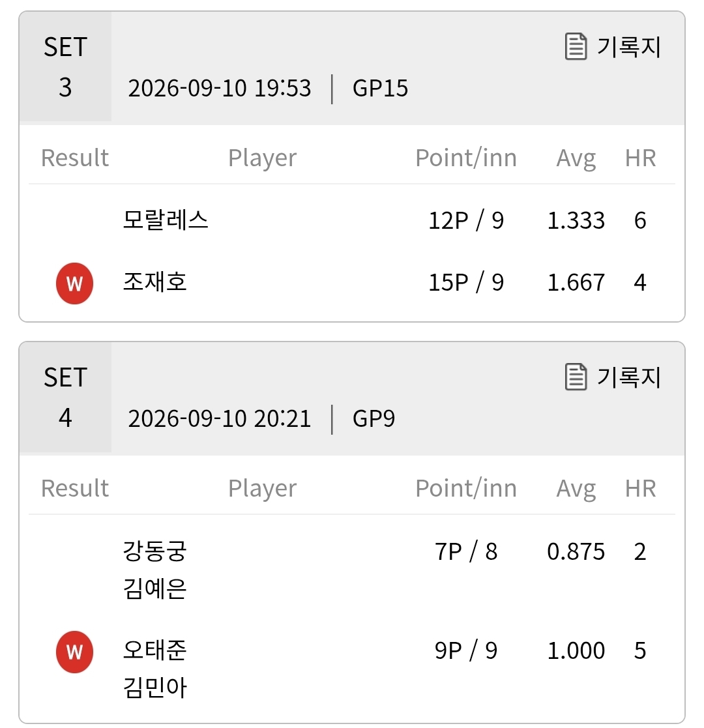This screenshot has width=704, height=728.
Task: Open 기록지 text link in SET 4
Action: (629, 377)
